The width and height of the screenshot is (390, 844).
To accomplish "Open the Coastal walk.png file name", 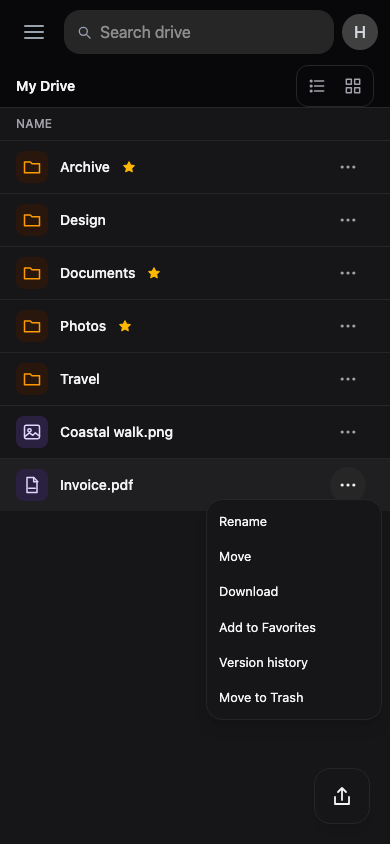I will 117,432.
